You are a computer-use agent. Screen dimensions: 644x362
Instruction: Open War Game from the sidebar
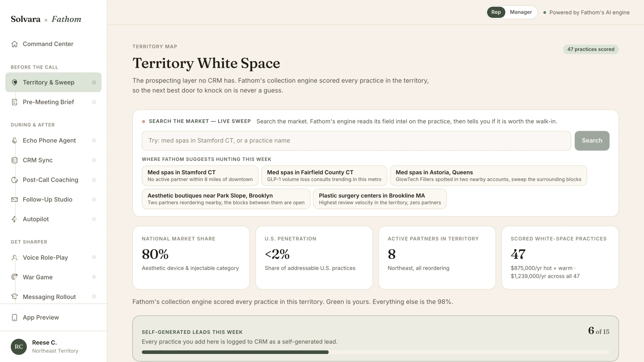click(x=53, y=277)
